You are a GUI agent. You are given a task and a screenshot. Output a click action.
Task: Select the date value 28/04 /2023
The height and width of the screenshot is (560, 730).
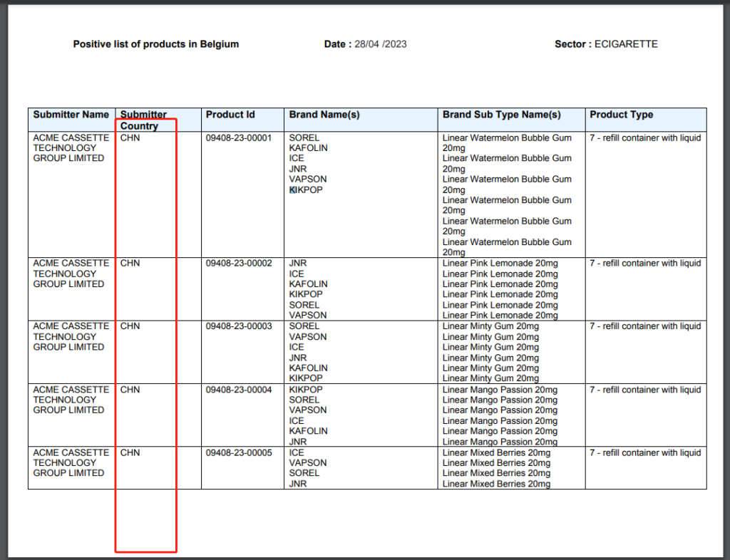[381, 44]
